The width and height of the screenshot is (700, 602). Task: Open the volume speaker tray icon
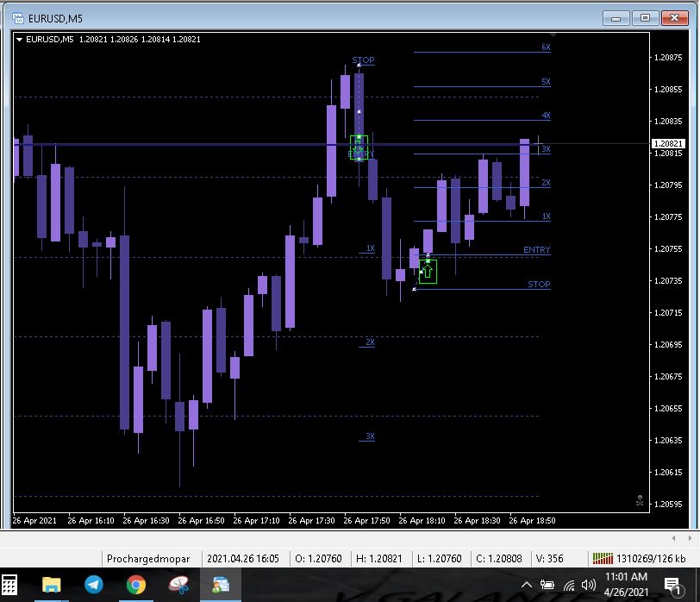pyautogui.click(x=589, y=585)
